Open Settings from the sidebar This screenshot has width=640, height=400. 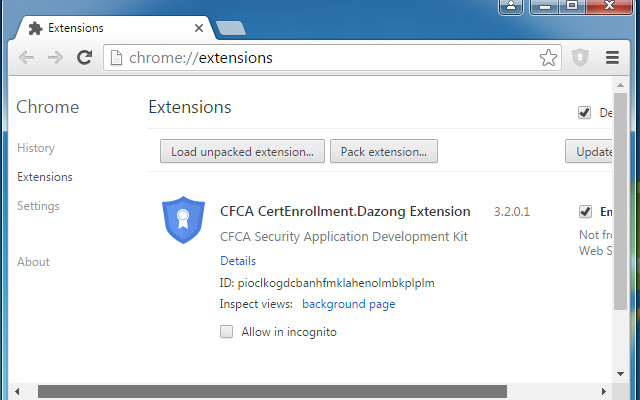tap(38, 206)
